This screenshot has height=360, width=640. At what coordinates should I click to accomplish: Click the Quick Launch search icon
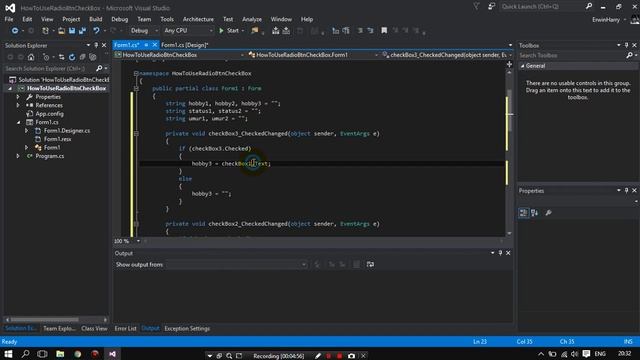pos(589,6)
